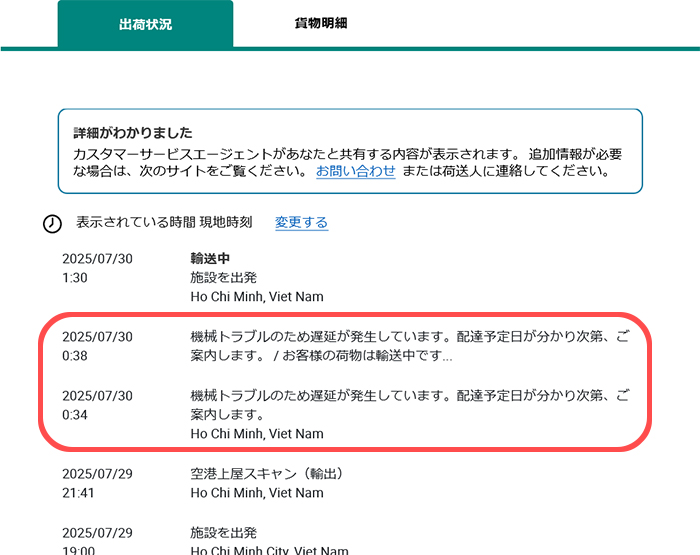Click the 詳細がわかりました notice heading
The height and width of the screenshot is (555, 700).
133,133
